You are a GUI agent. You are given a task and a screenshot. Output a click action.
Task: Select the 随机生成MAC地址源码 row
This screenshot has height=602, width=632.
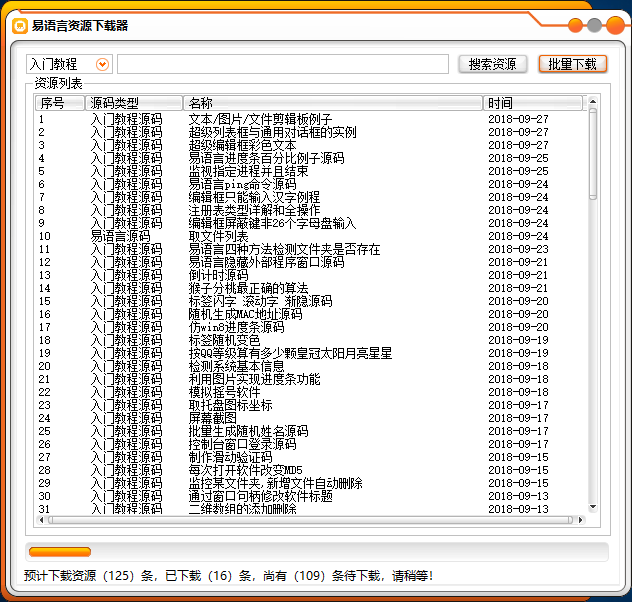pyautogui.click(x=245, y=314)
